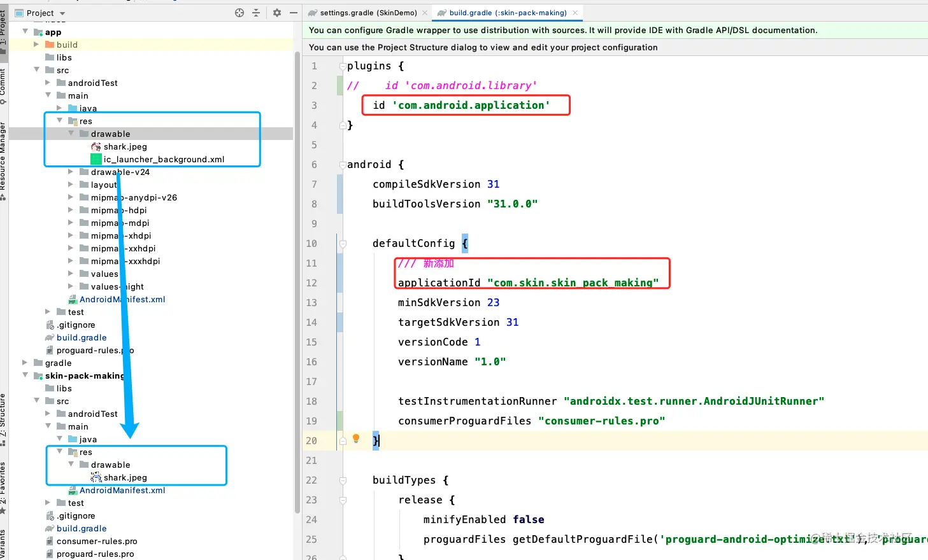The width and height of the screenshot is (928, 560).
Task: Open the Commit tool window side tab
Action: pyautogui.click(x=3, y=87)
